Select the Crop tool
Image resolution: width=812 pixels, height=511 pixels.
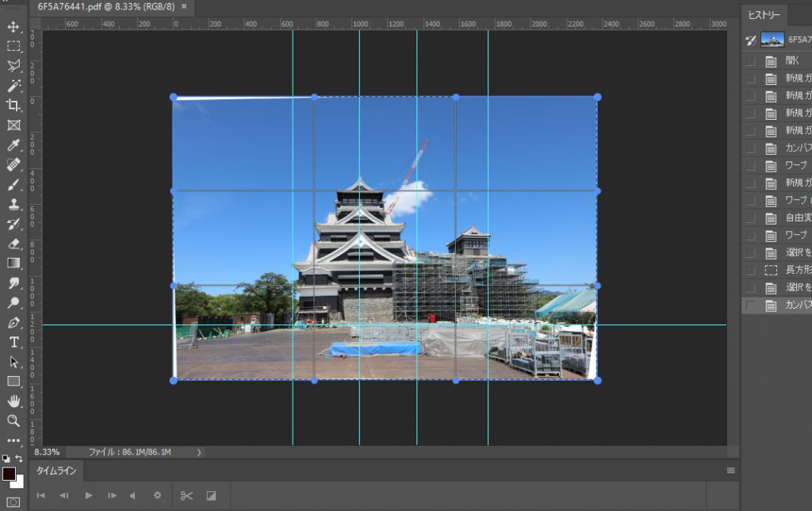point(13,106)
